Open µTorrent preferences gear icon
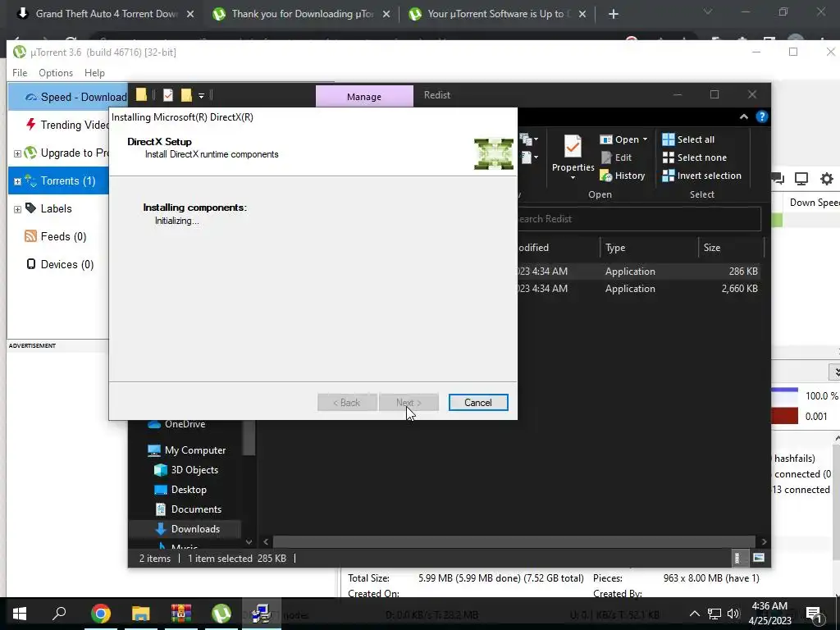This screenshot has height=630, width=840. click(x=827, y=179)
